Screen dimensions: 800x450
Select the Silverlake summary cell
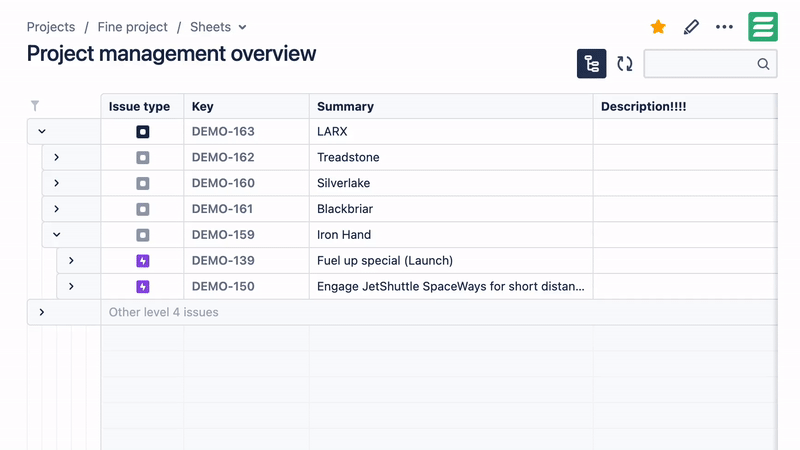click(451, 183)
